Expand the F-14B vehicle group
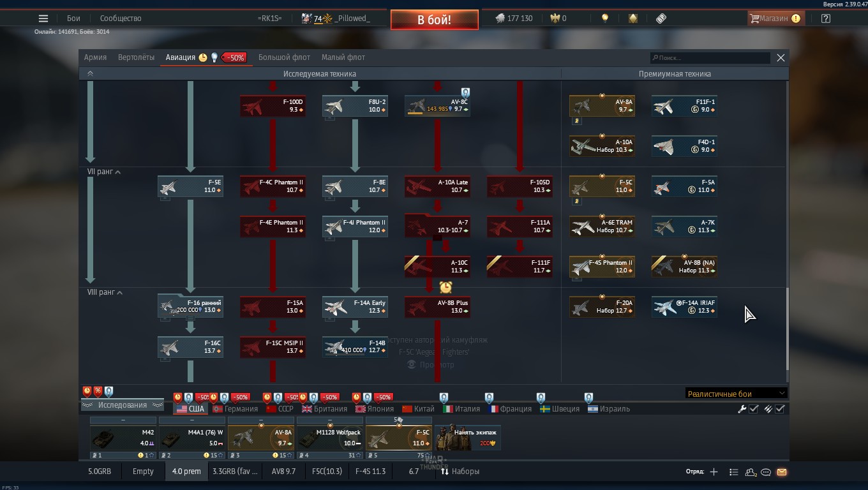Image resolution: width=868 pixels, height=490 pixels. (x=355, y=346)
